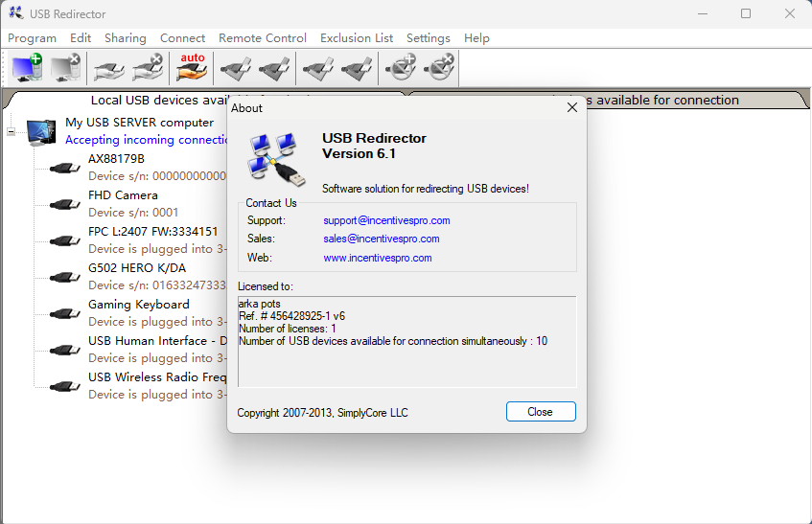Open the Settings menu

429,38
